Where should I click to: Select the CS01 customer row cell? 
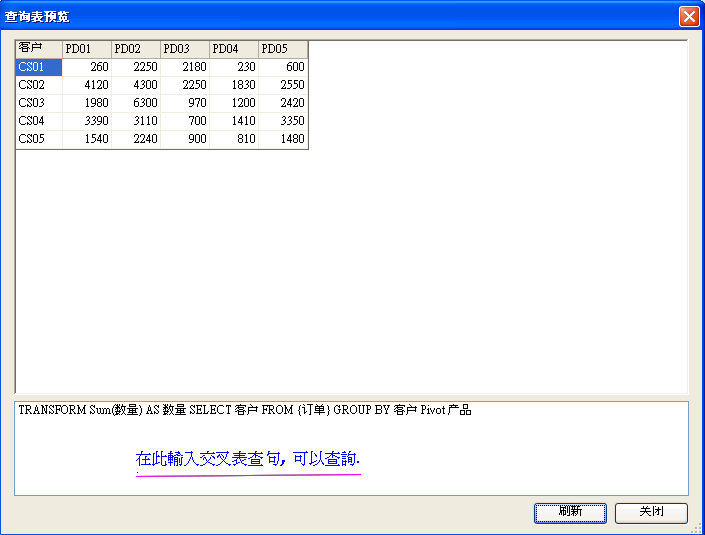[39, 67]
